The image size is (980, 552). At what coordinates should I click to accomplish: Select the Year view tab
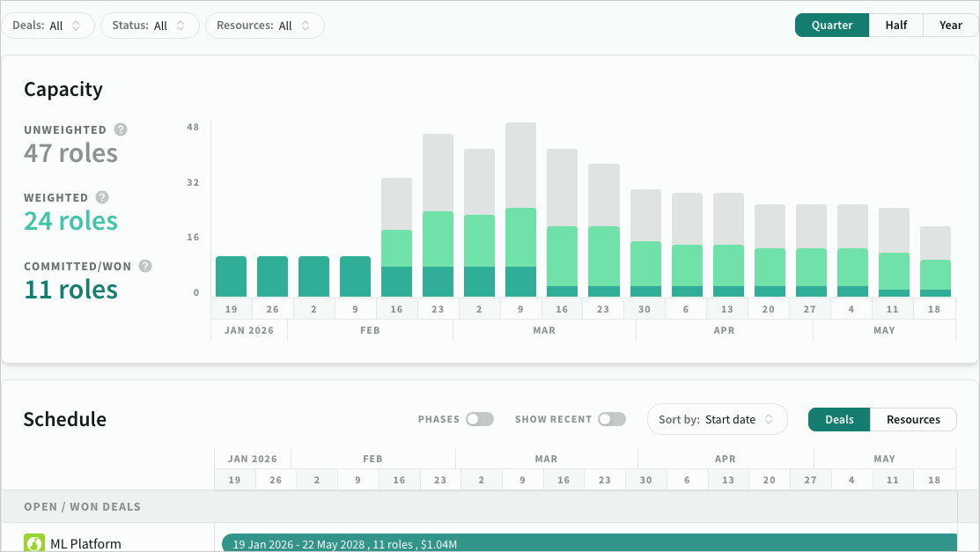pyautogui.click(x=950, y=25)
